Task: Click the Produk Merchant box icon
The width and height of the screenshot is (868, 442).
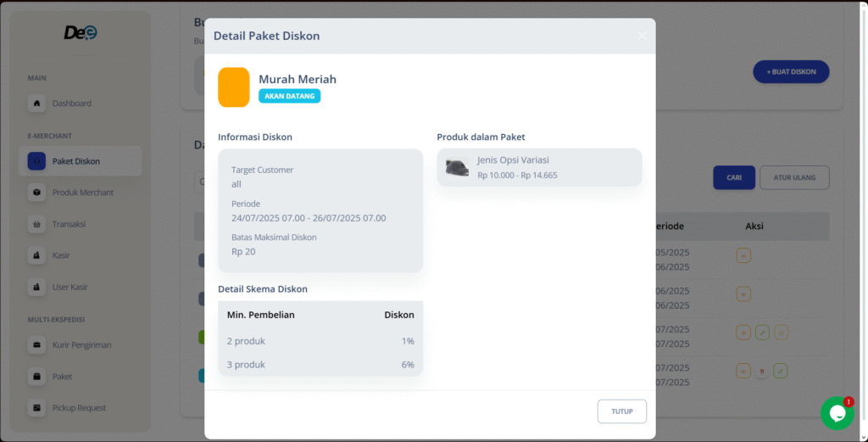Action: (x=36, y=193)
